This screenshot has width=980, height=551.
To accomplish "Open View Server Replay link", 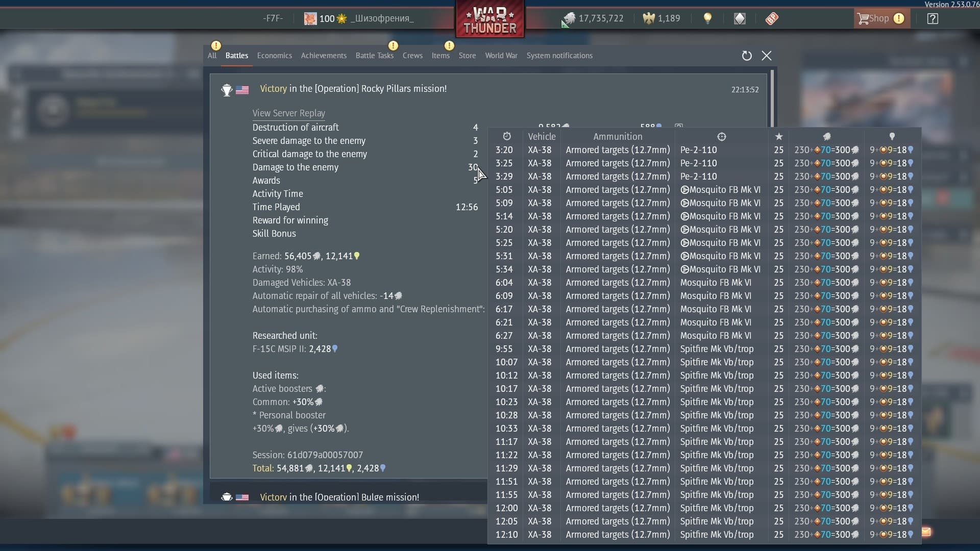I will click(x=288, y=113).
